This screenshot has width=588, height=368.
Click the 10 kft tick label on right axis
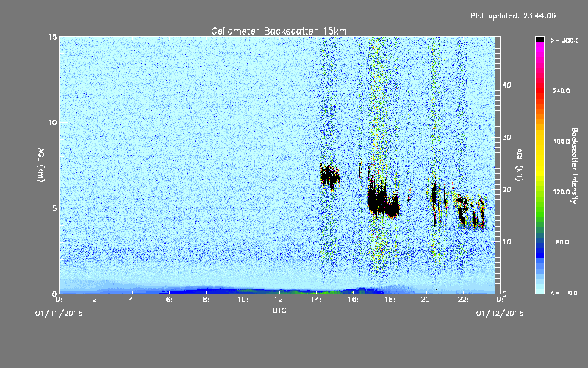pos(506,242)
